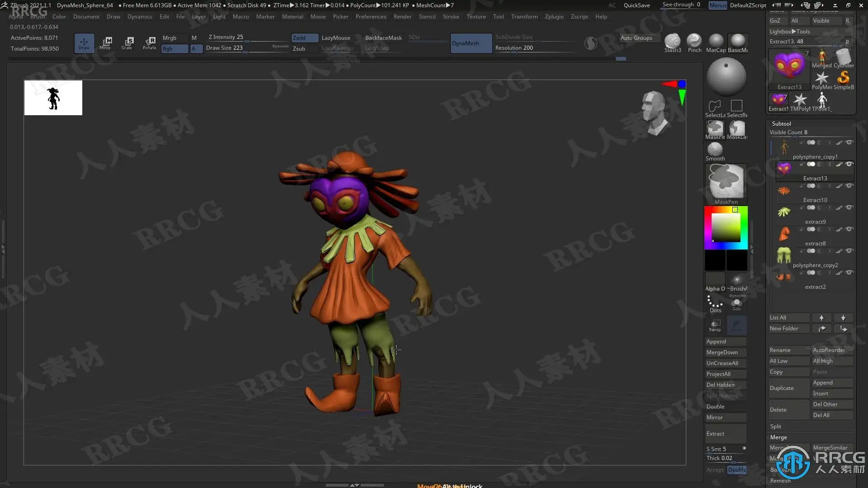Click the Duplicate subtool button
The width and height of the screenshot is (868, 488).
(789, 388)
